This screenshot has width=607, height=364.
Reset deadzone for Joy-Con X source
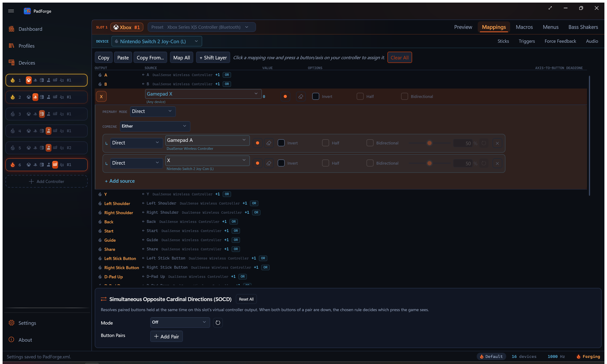point(484,163)
